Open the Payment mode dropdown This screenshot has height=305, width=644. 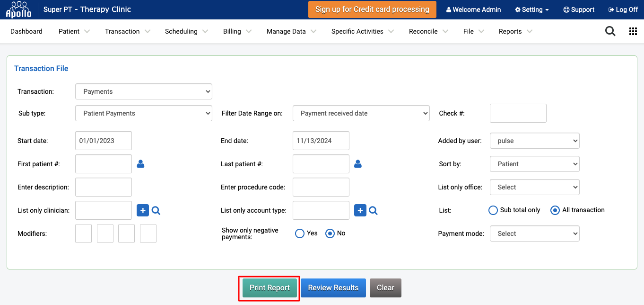tap(534, 233)
